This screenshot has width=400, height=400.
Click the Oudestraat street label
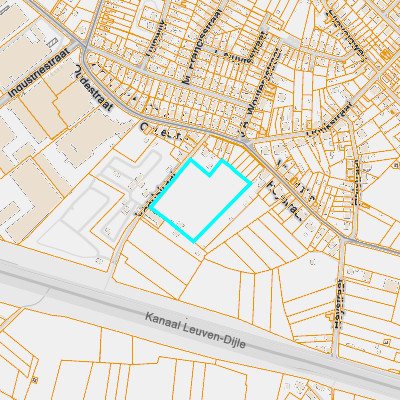(94, 88)
